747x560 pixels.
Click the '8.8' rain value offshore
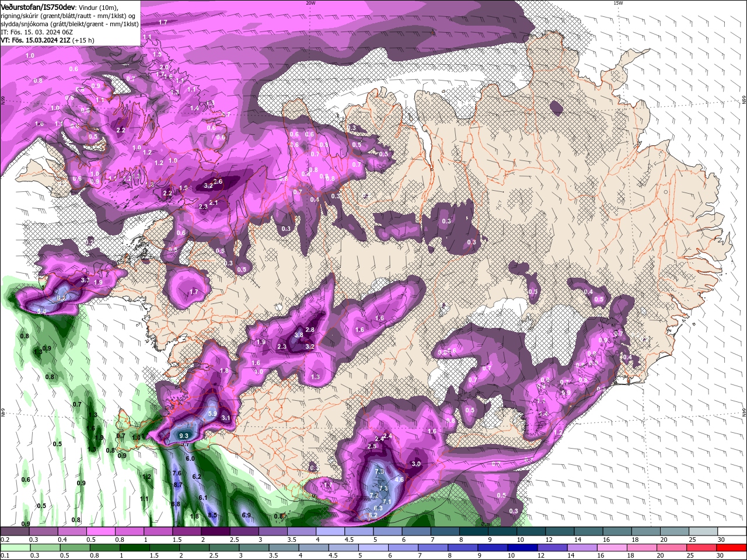coord(175,503)
